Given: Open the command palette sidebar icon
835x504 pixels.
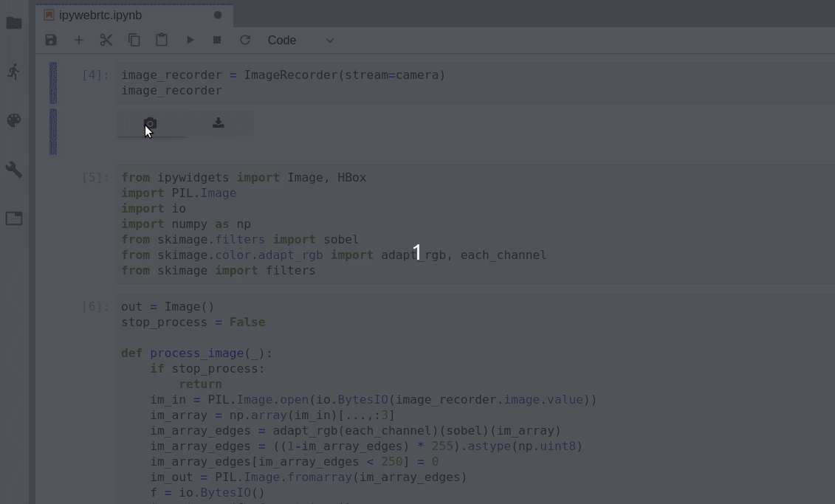Looking at the screenshot, I should pyautogui.click(x=14, y=120).
